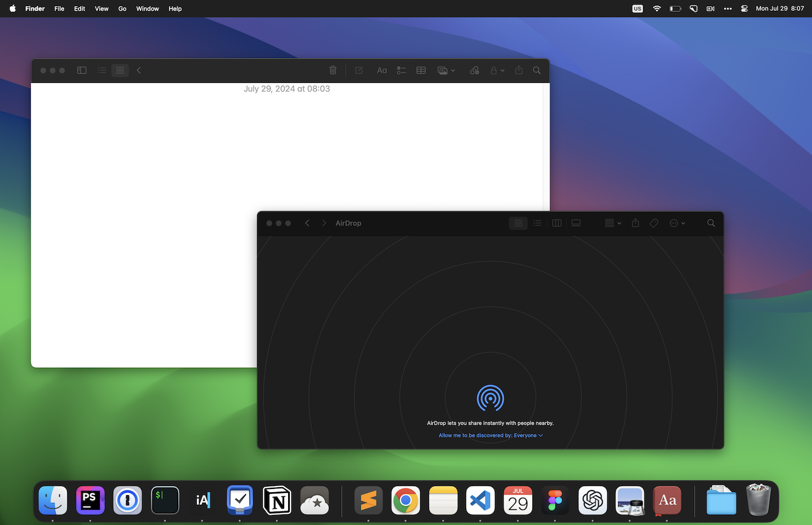
Task: Open the Edit menu
Action: [80, 8]
